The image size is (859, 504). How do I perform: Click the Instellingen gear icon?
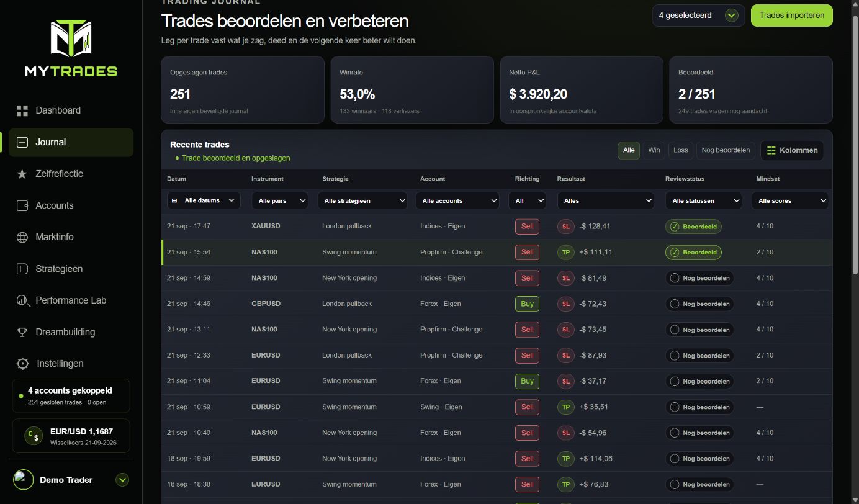23,364
